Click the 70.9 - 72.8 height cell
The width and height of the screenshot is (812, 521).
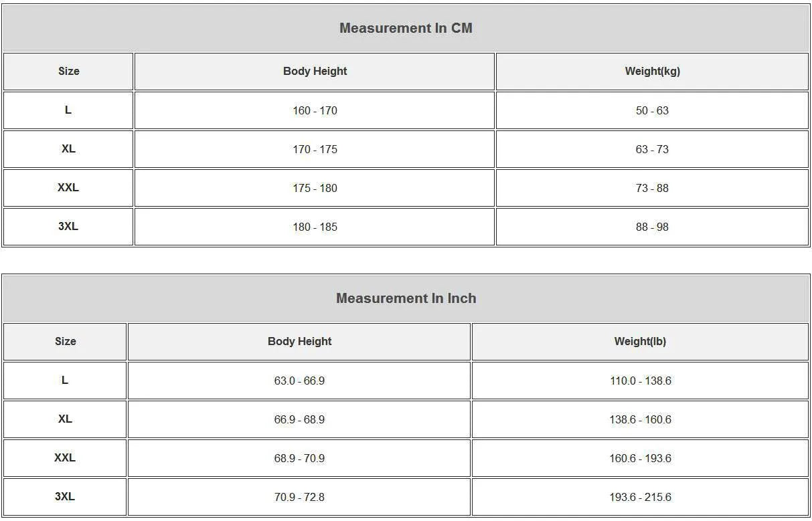tap(299, 497)
